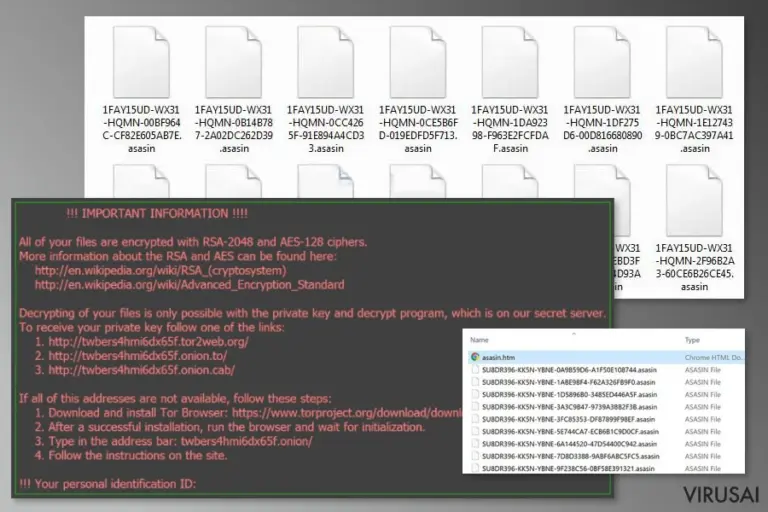Click the onion address in step 3 line
Viewport: 768px width, 512px height.
(x=246, y=441)
